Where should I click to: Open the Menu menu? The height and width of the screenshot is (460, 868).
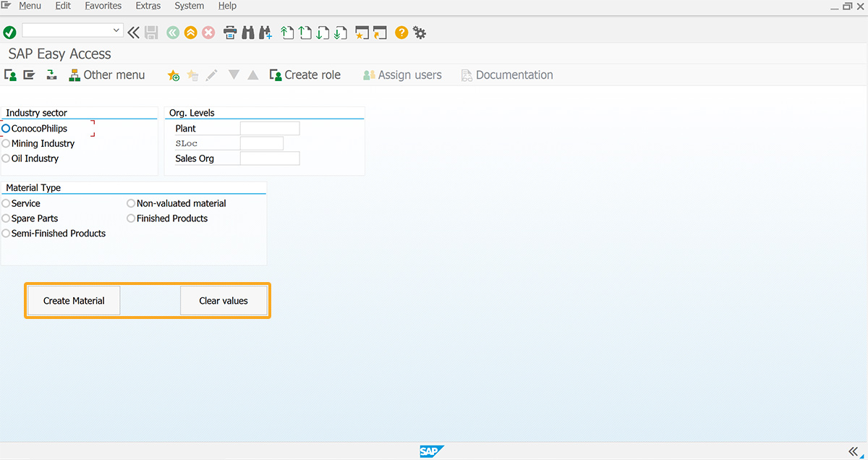coord(30,6)
